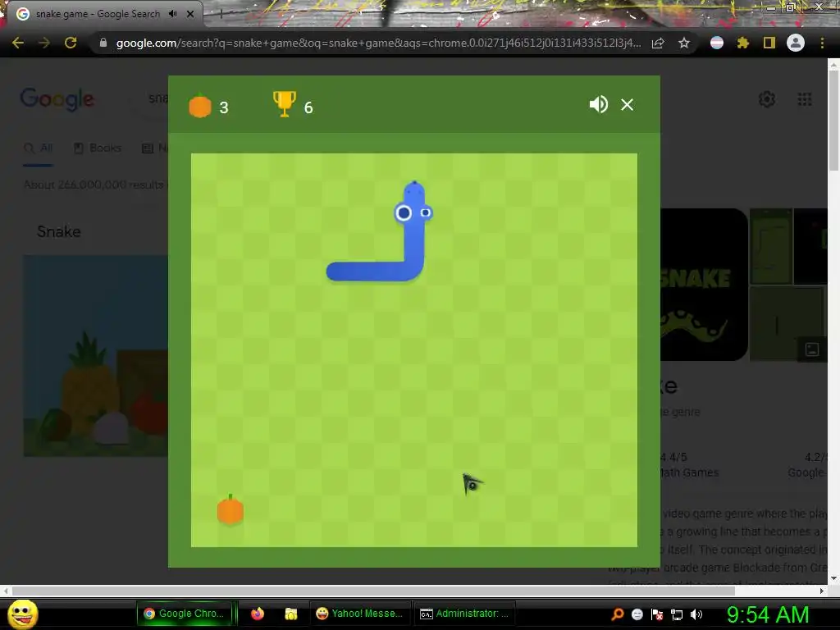Click the network tray icon

click(677, 614)
